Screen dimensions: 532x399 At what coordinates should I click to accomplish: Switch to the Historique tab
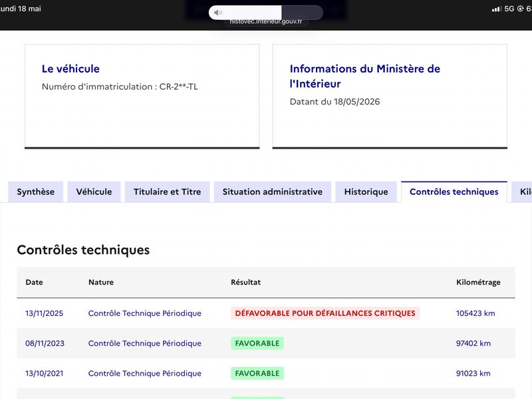[366, 192]
